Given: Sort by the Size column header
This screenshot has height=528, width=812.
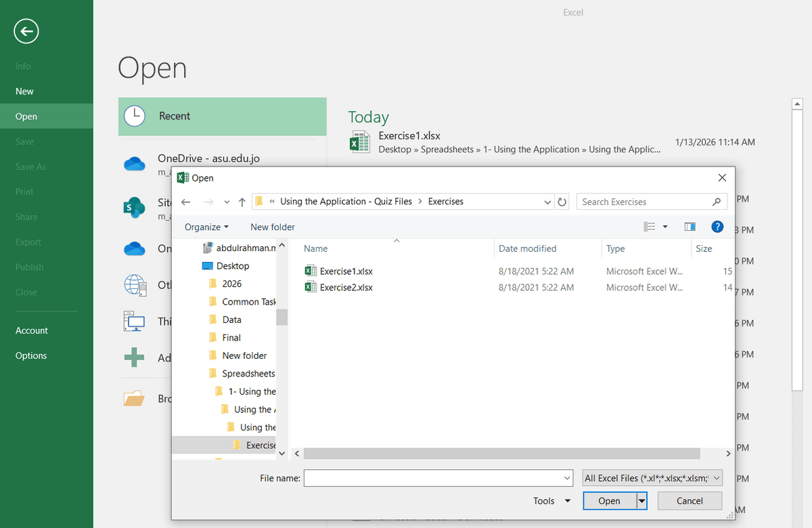Looking at the screenshot, I should point(704,248).
